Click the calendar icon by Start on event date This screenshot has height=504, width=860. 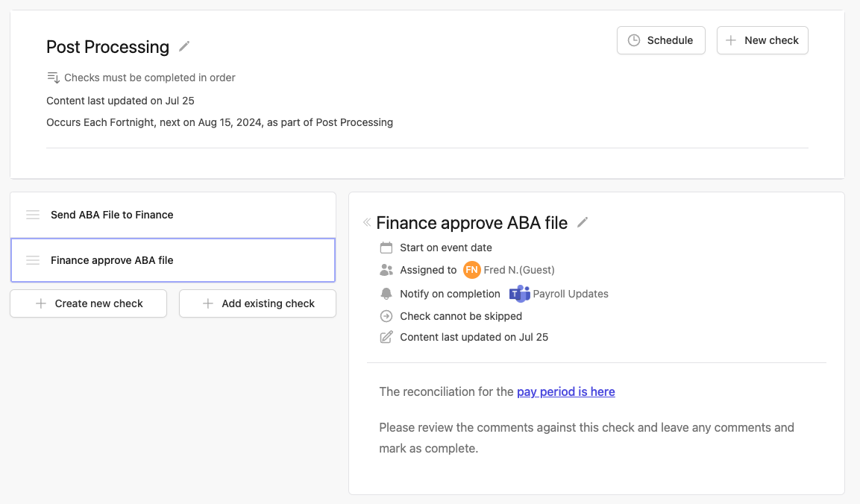386,248
